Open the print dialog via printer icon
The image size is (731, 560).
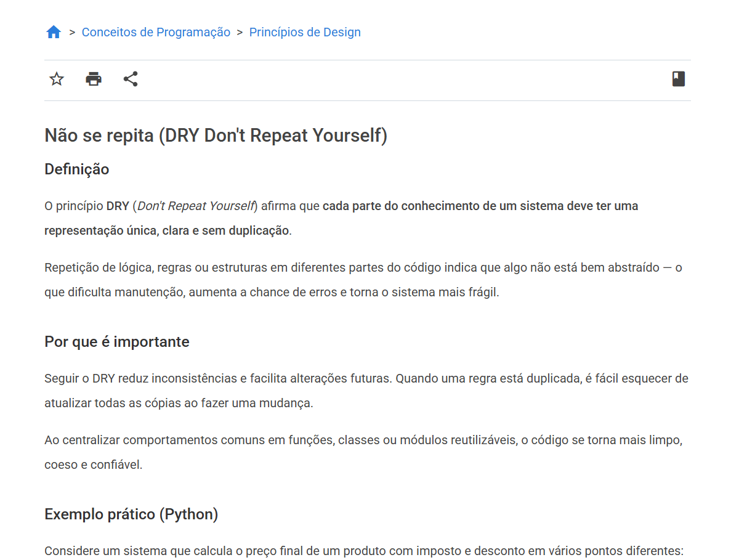93,79
